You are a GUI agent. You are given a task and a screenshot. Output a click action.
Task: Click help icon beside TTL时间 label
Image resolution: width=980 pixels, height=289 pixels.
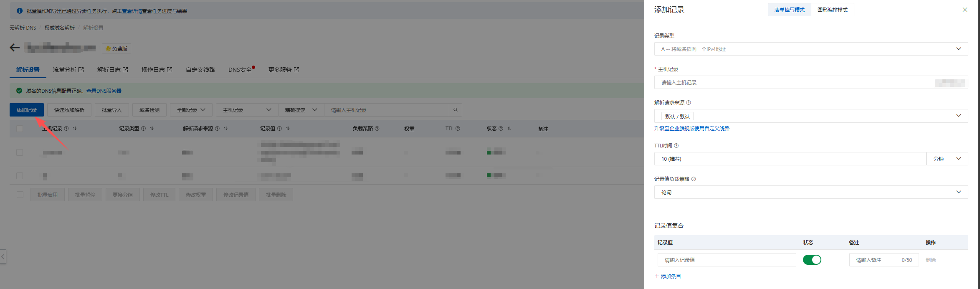[x=676, y=146]
